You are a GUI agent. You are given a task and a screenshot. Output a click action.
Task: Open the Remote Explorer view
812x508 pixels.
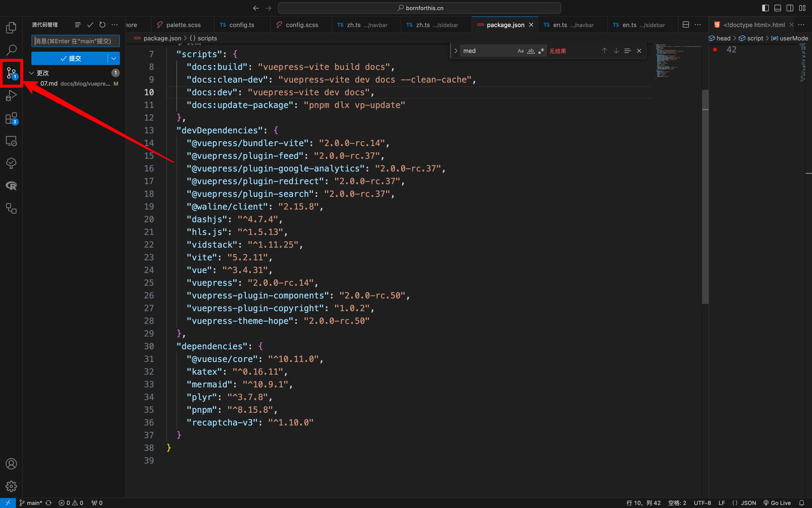pyautogui.click(x=11, y=141)
